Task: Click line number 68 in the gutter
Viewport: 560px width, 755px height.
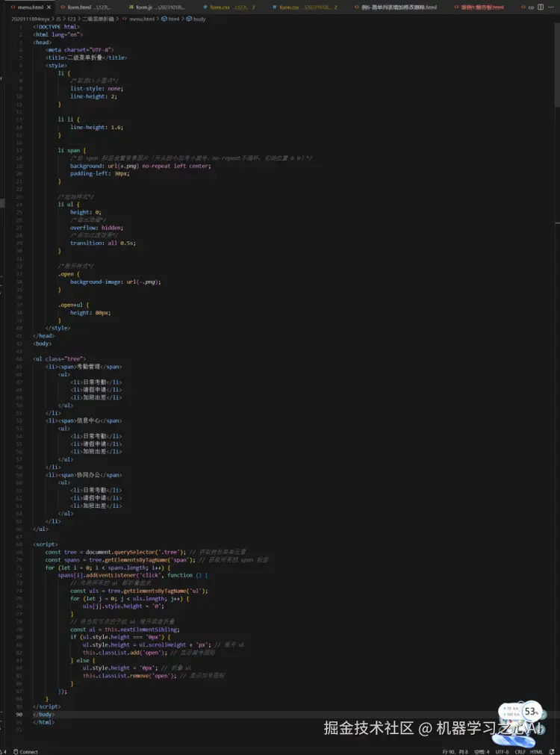Action: (19, 544)
